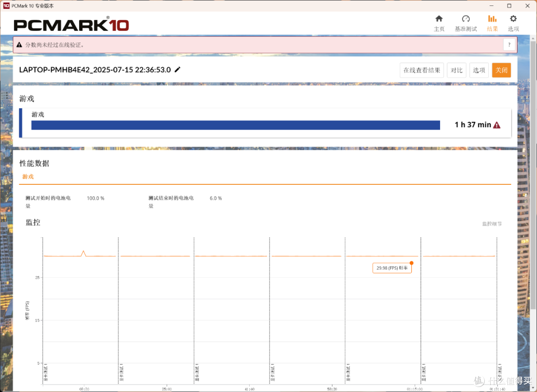
Task: Click the question mark help button
Action: pos(509,45)
